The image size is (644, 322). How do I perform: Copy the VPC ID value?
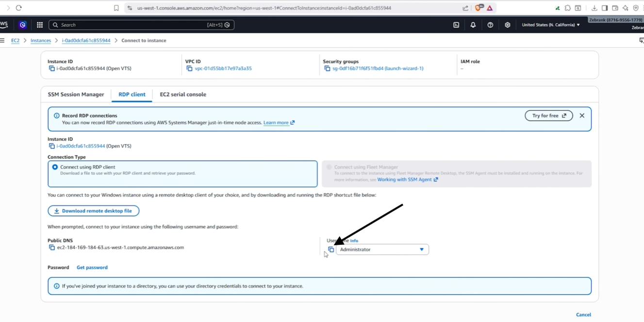pyautogui.click(x=190, y=68)
